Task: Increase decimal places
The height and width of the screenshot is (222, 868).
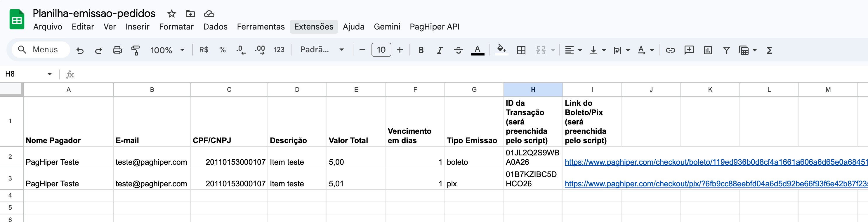Action: click(x=260, y=50)
